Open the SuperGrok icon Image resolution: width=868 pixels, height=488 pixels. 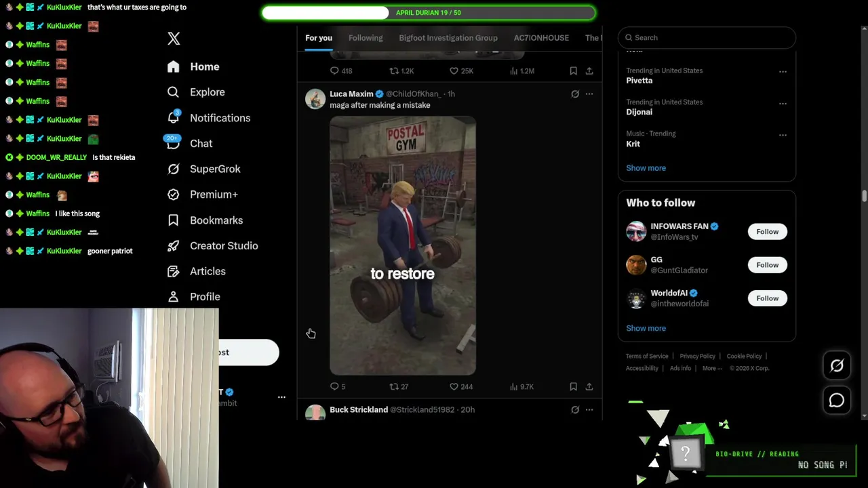click(x=174, y=169)
